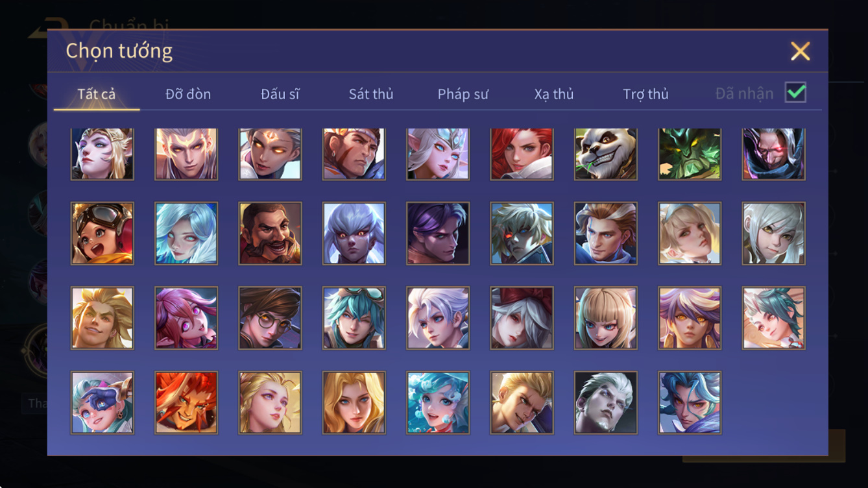Viewport: 868px width, 488px height.
Task: Select the mustached bearded man hero
Action: pyautogui.click(x=270, y=233)
